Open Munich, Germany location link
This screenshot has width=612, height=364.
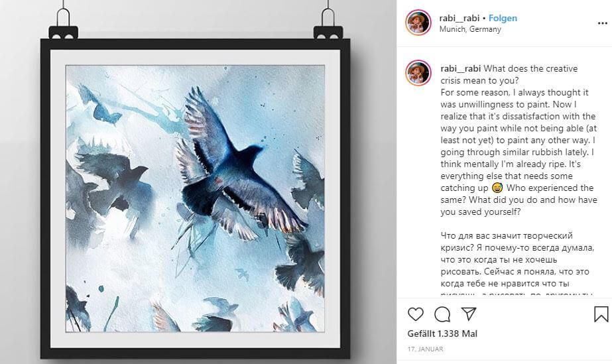click(470, 29)
